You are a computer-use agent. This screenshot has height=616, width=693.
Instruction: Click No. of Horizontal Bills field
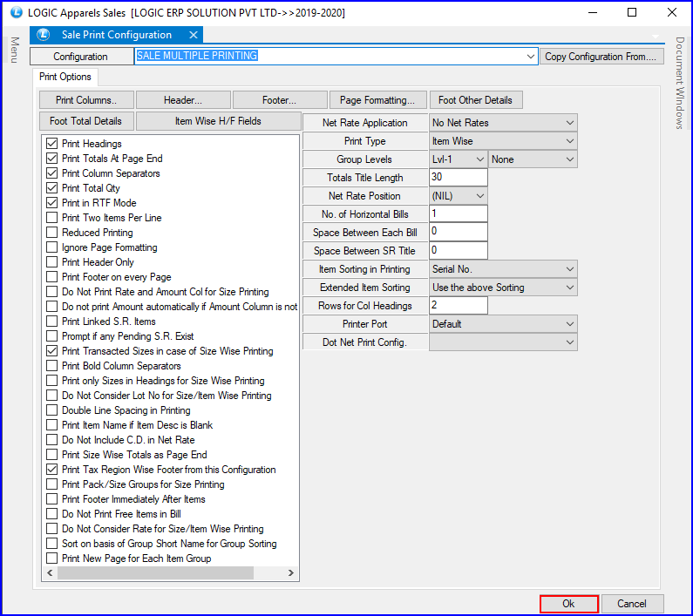tap(459, 214)
